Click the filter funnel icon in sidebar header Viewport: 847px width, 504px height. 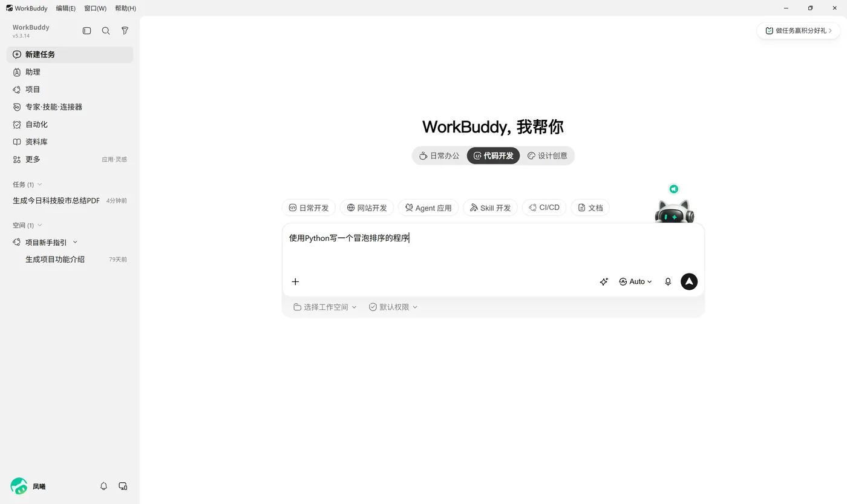(125, 31)
